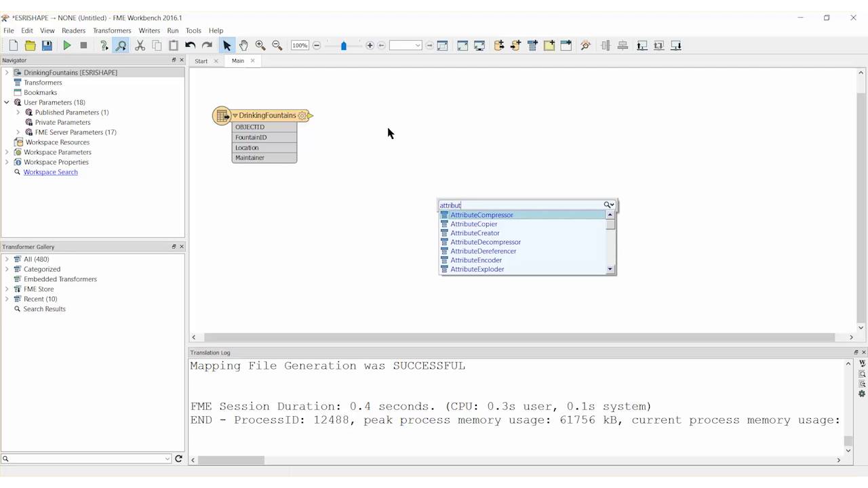Open a workspace with the folder icon
The height and width of the screenshot is (488, 868).
(x=30, y=45)
